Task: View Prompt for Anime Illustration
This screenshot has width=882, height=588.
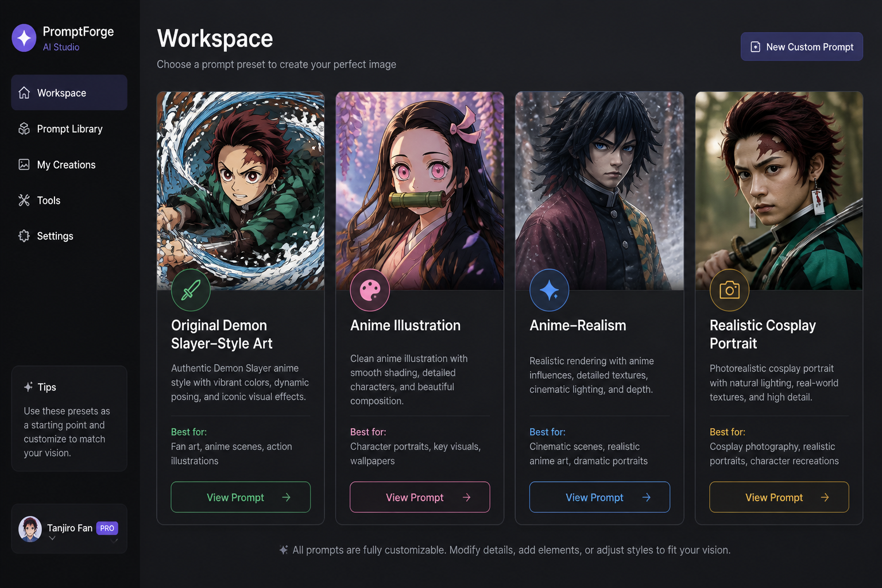Action: [x=420, y=497]
